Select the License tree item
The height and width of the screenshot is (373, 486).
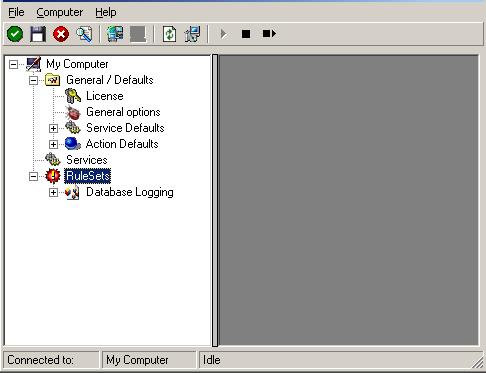pyautogui.click(x=105, y=96)
